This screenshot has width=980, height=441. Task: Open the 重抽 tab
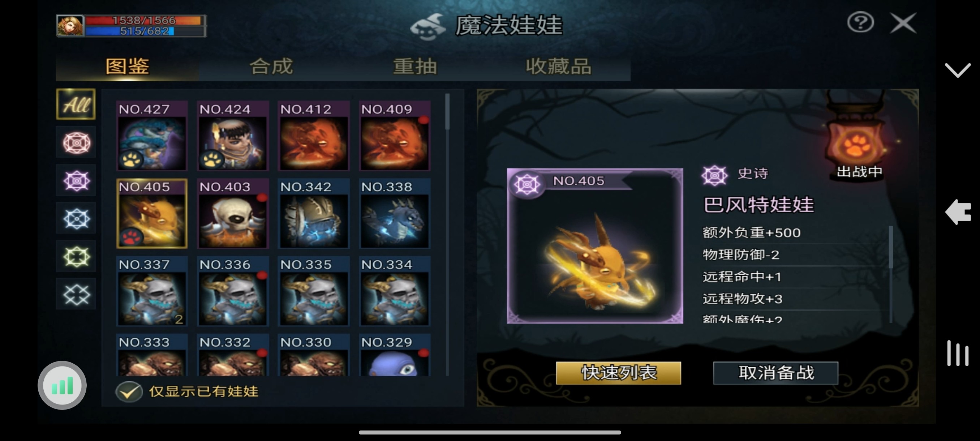[415, 67]
